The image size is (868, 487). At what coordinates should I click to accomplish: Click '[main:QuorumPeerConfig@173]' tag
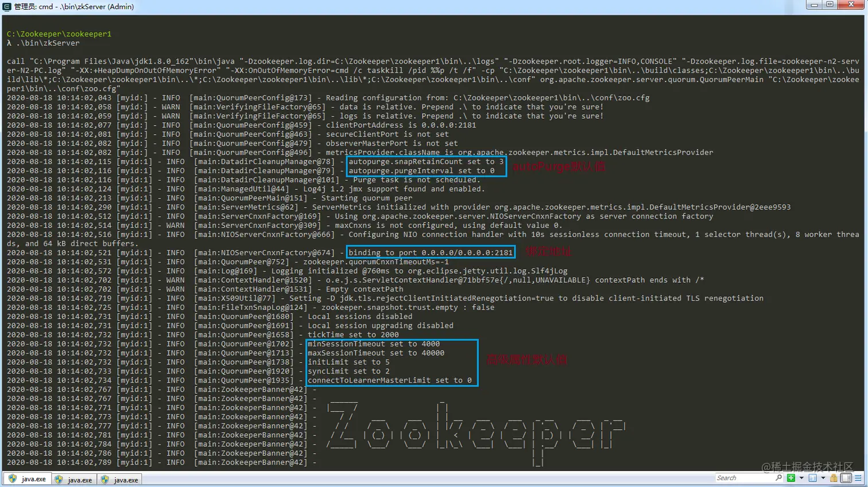(251, 98)
